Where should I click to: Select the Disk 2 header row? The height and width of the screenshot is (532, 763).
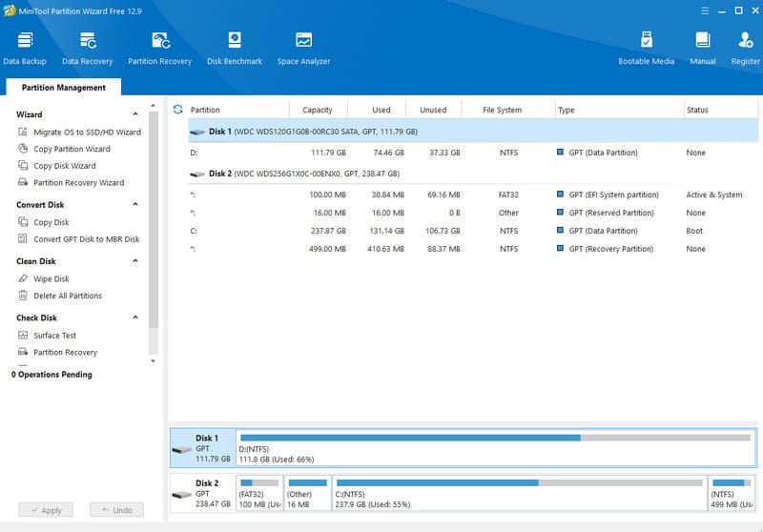[473, 174]
